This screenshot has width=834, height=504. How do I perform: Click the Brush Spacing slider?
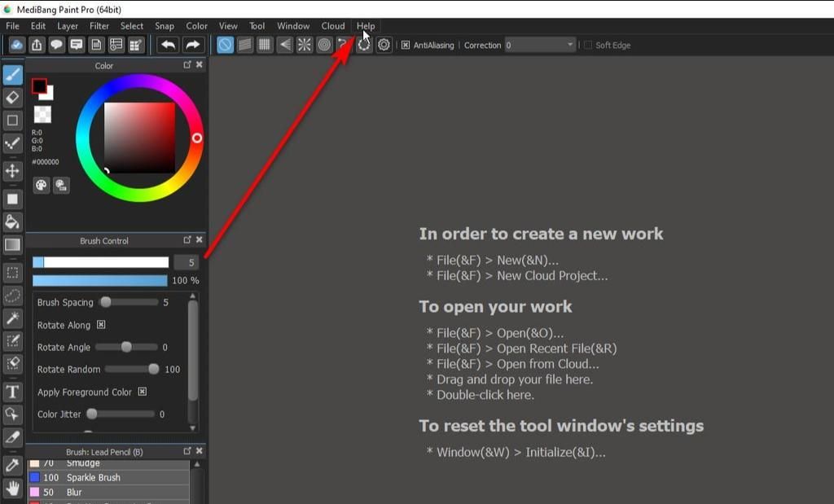[x=129, y=302]
